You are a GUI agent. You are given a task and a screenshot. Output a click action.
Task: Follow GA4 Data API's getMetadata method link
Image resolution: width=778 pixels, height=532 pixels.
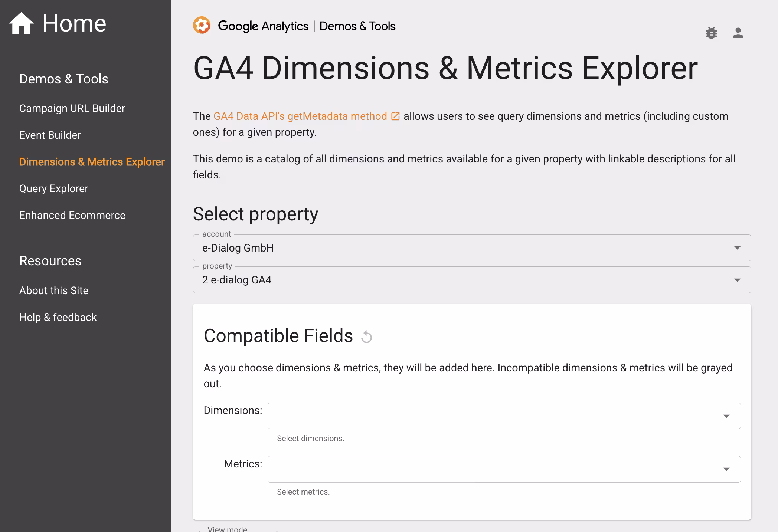coord(300,116)
